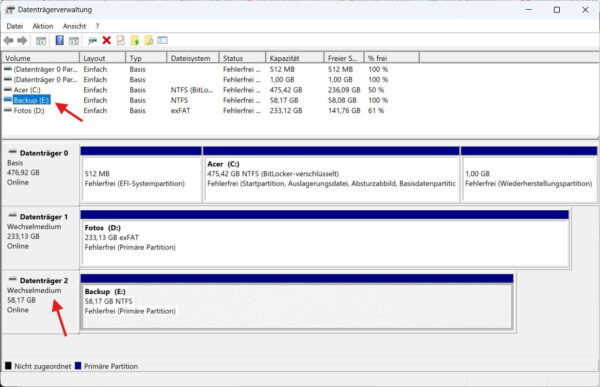Click the disk icon next to Datenträger 1
This screenshot has width=600, height=387.
pos(13,216)
